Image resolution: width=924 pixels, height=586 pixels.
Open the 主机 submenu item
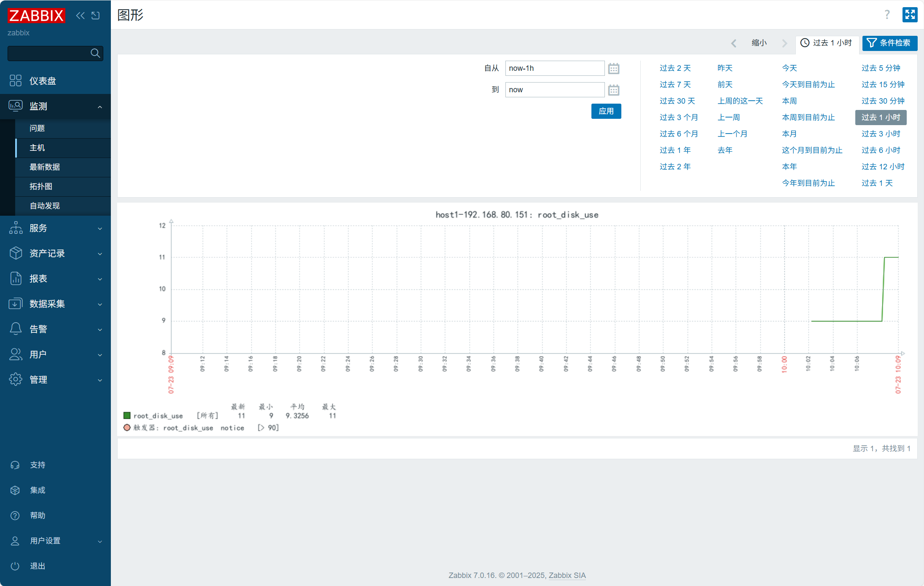point(63,148)
